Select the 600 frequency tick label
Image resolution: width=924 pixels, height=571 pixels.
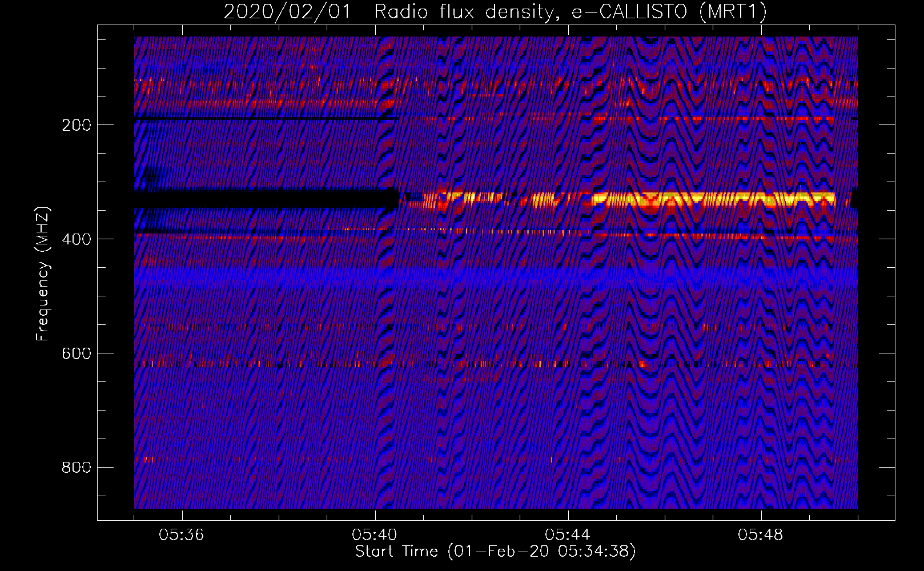(77, 353)
